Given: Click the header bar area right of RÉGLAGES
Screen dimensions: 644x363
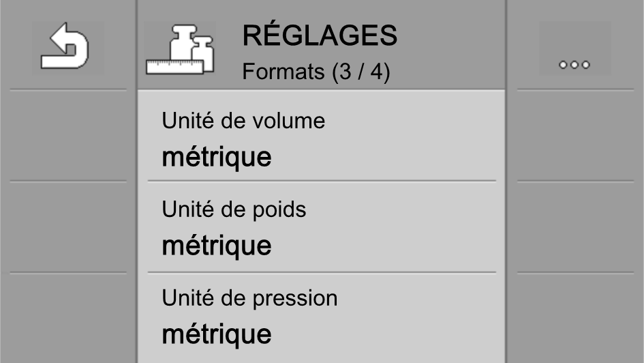Looking at the screenshot, I should pyautogui.click(x=451, y=44).
